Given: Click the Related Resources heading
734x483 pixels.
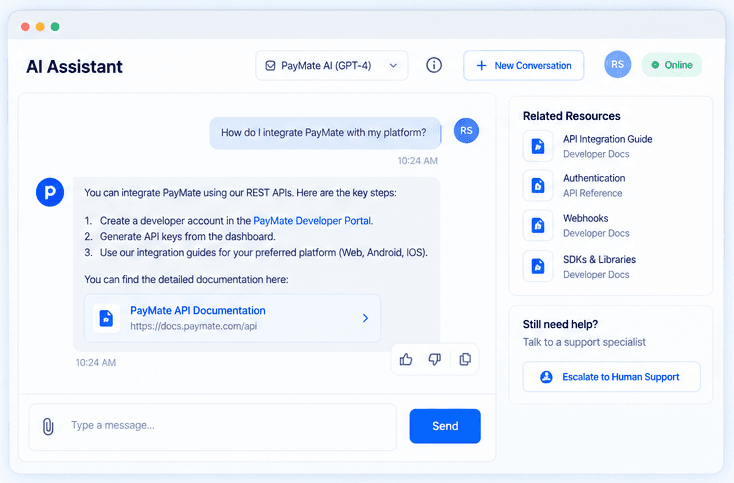Looking at the screenshot, I should [572, 116].
